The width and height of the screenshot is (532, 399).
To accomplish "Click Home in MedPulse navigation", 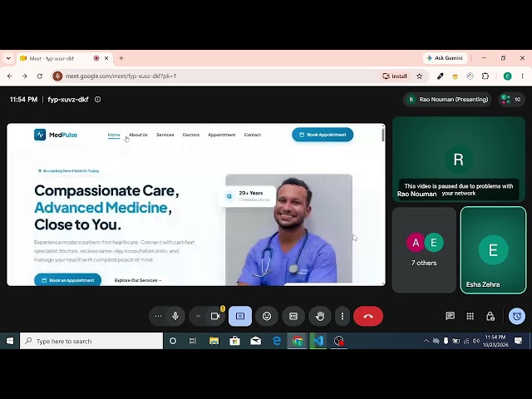I will pos(114,135).
